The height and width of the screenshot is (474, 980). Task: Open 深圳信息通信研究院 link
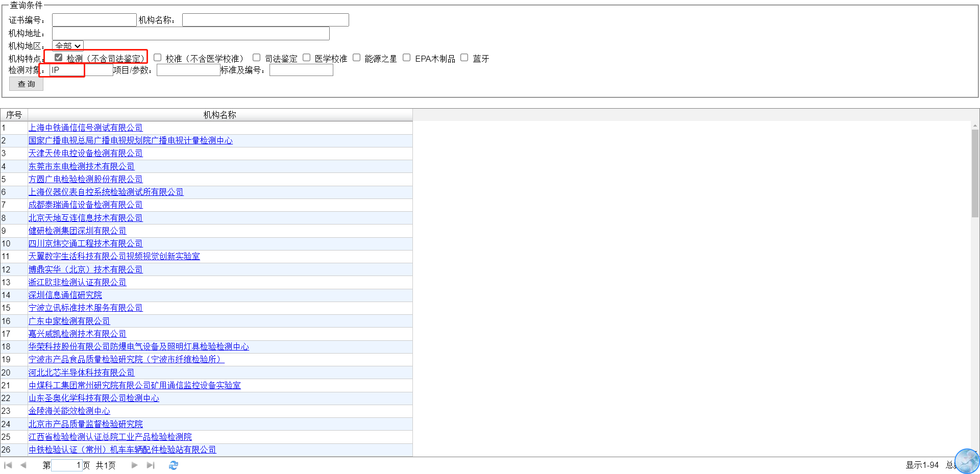click(x=65, y=295)
